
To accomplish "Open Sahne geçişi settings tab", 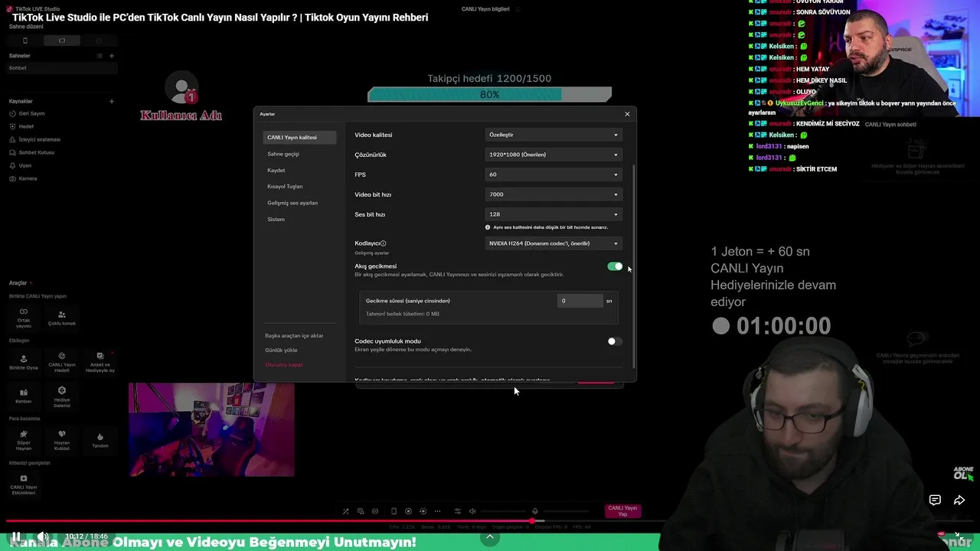I will click(x=283, y=154).
